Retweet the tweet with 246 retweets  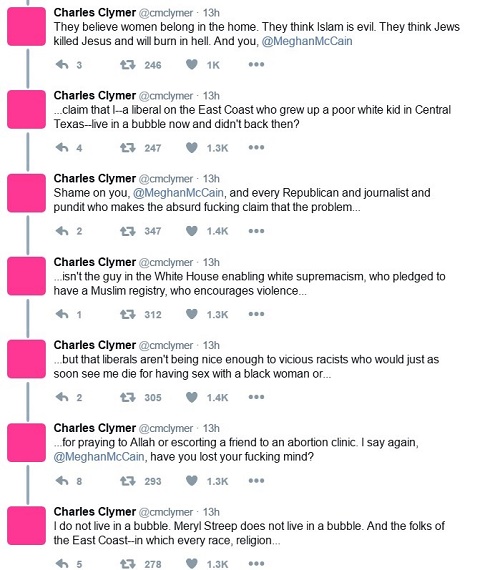pos(128,65)
